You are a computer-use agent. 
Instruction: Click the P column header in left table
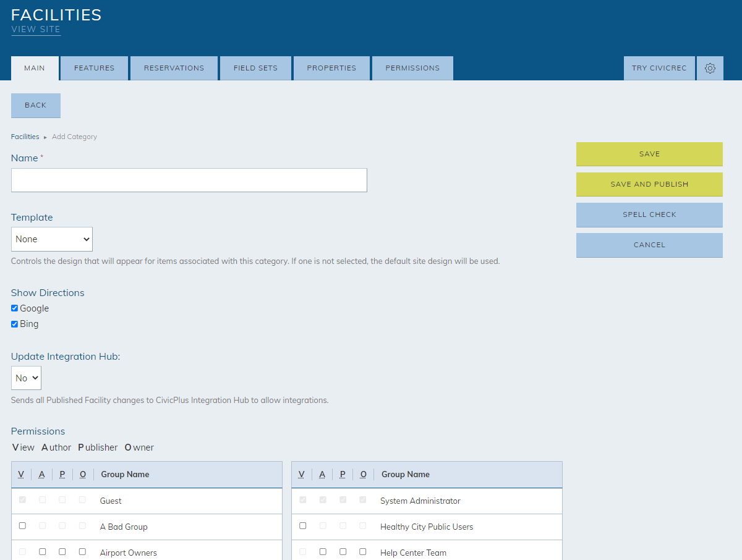(x=62, y=475)
